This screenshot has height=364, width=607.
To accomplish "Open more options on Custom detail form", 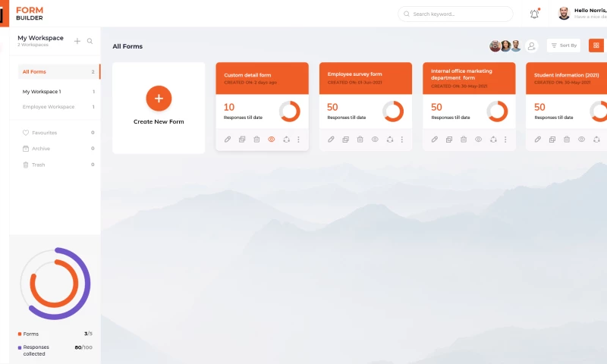I will pos(298,140).
